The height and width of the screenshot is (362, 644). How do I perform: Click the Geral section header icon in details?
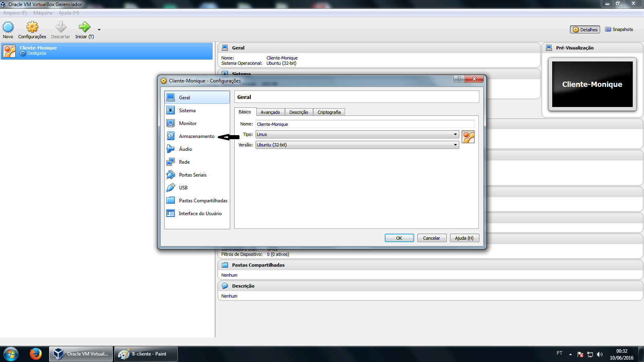tap(225, 47)
